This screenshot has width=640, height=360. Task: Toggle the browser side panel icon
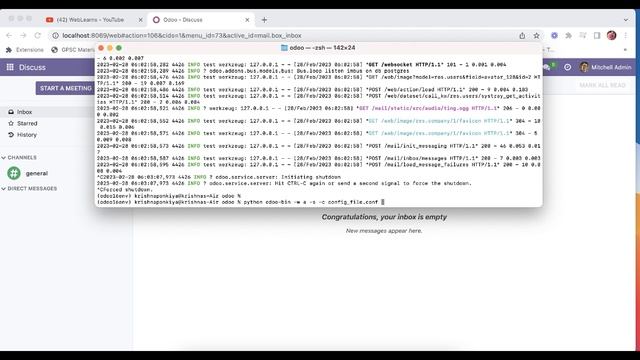[597, 36]
